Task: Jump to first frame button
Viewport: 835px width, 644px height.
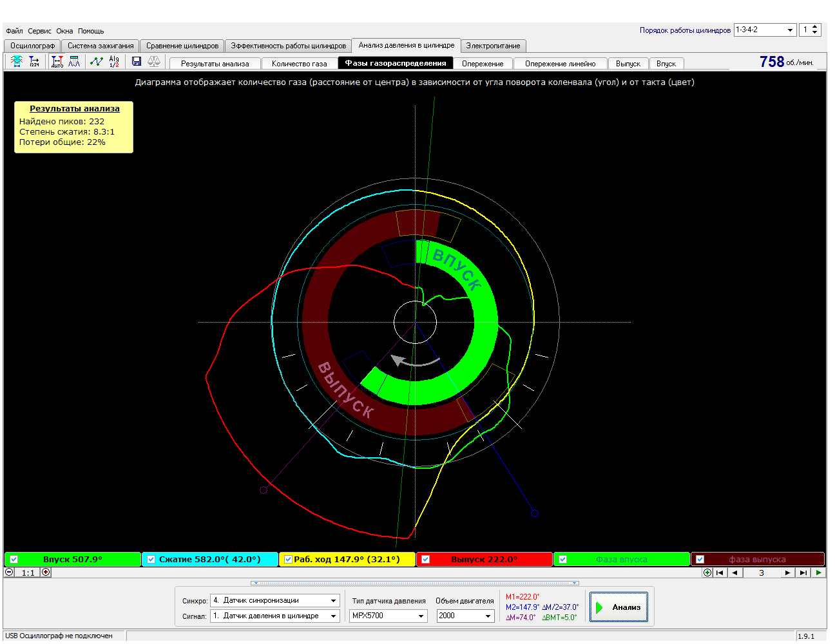Action: (x=720, y=573)
